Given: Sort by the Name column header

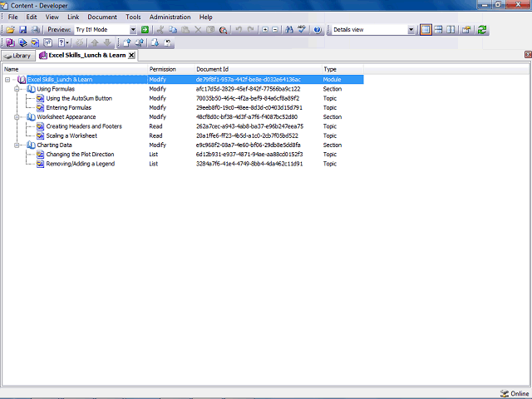Looking at the screenshot, I should click(x=75, y=69).
